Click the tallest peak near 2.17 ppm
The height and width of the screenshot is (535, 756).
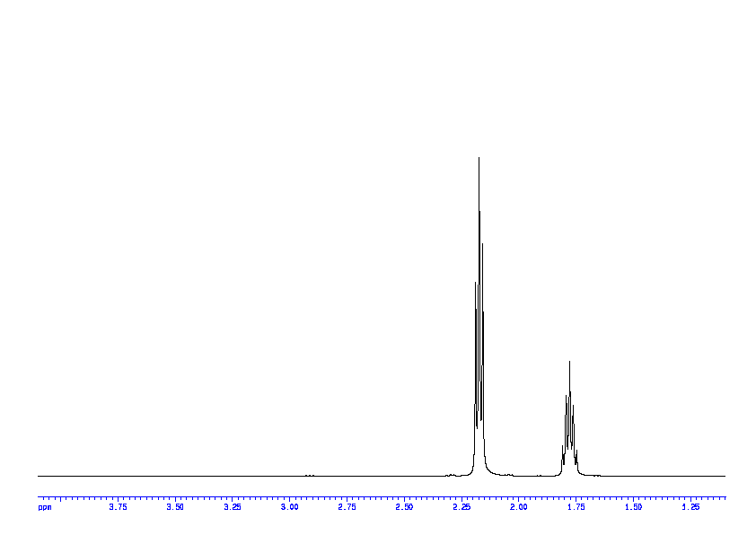tap(479, 159)
